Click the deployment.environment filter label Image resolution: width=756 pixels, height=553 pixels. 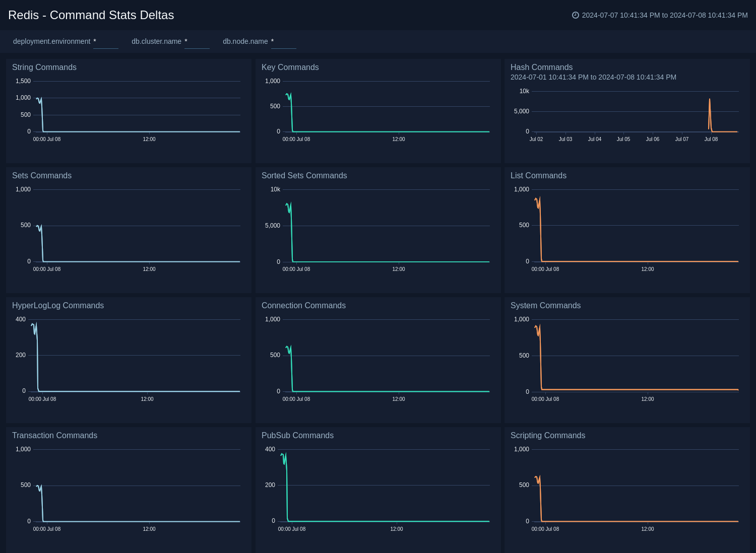click(x=52, y=41)
